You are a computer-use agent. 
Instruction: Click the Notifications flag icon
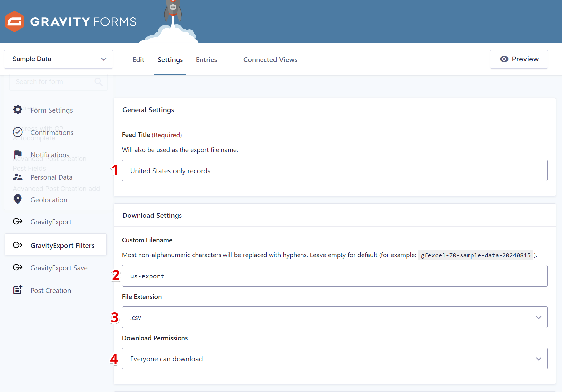(x=18, y=154)
